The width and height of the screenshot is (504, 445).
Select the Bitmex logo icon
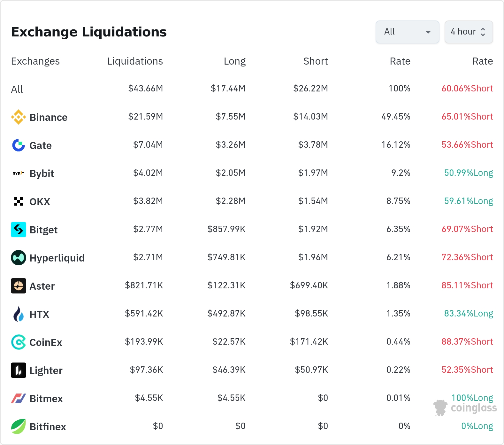click(19, 398)
